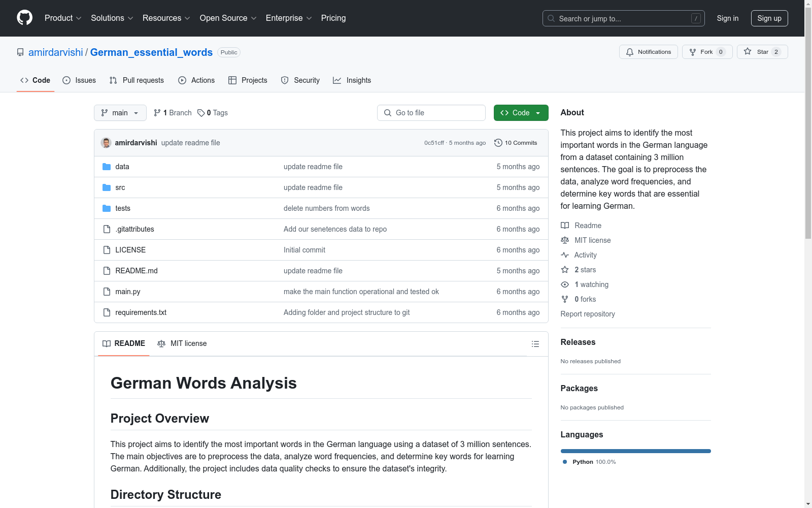Viewport: 812px width, 508px height.
Task: Open 'delete numbers from words' commit message
Action: pos(327,208)
